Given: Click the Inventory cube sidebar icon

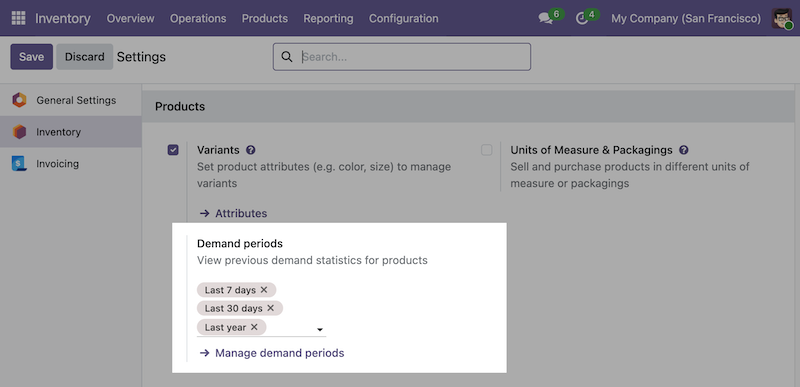Looking at the screenshot, I should (19, 132).
